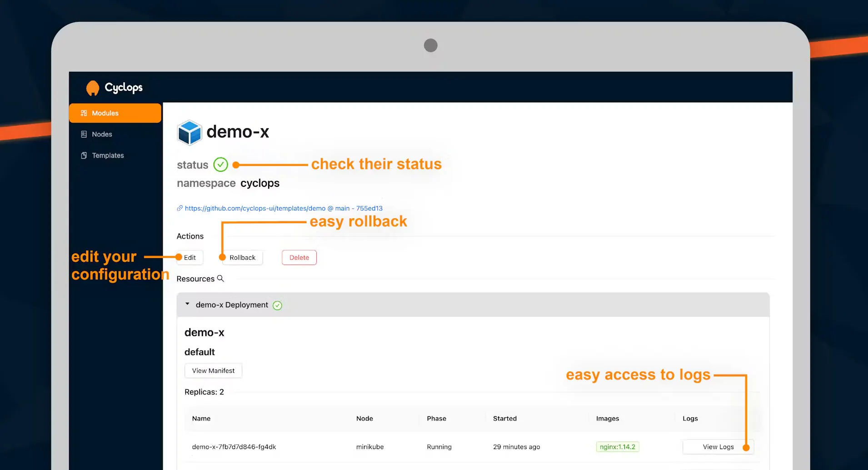Click the green status checkmark next to status
The width and height of the screenshot is (868, 470).
coord(220,165)
